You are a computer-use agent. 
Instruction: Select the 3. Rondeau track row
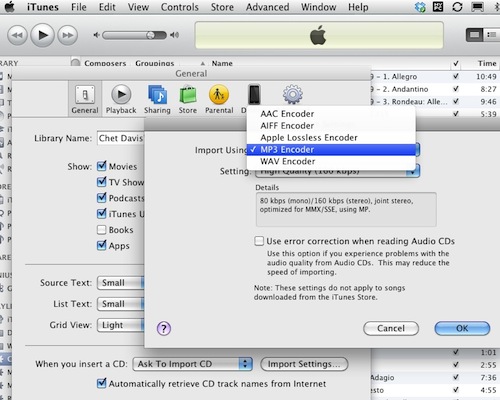coord(435,102)
